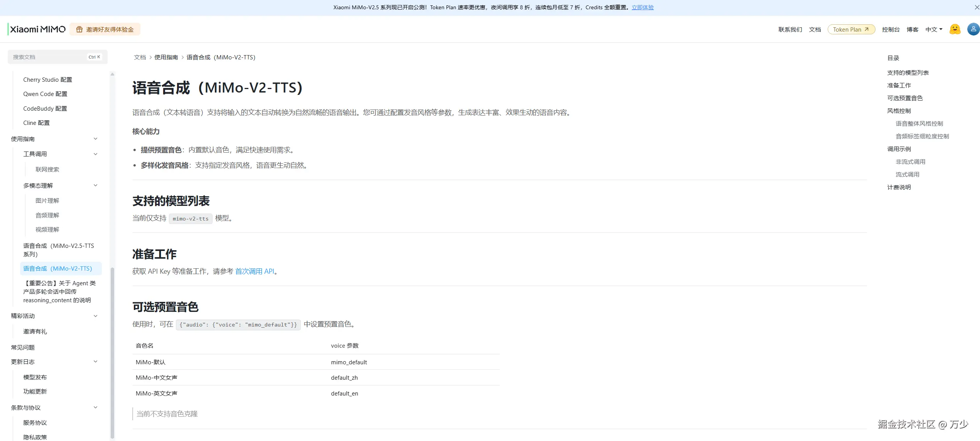Screen dimensions: 980x441
Task: Open 隐私政策 in sidebar
Action: tap(35, 437)
